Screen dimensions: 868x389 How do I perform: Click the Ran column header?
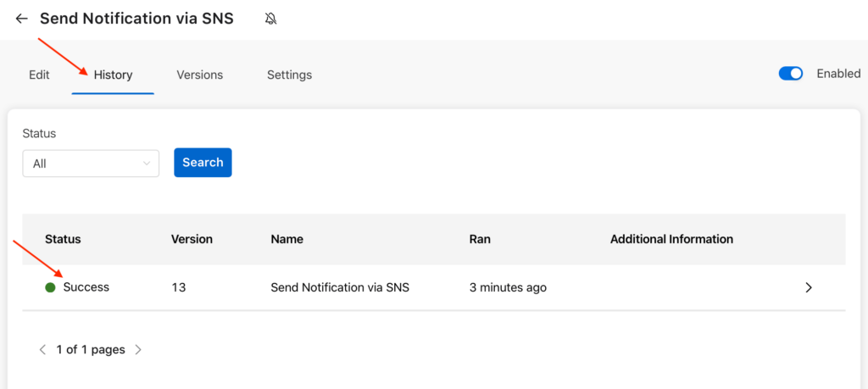point(480,239)
